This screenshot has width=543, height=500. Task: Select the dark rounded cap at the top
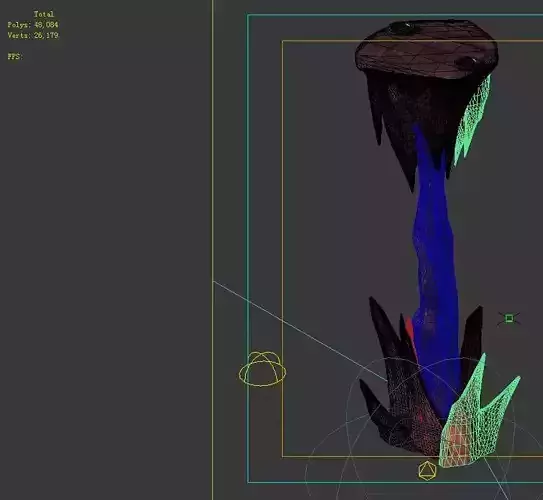click(x=427, y=49)
